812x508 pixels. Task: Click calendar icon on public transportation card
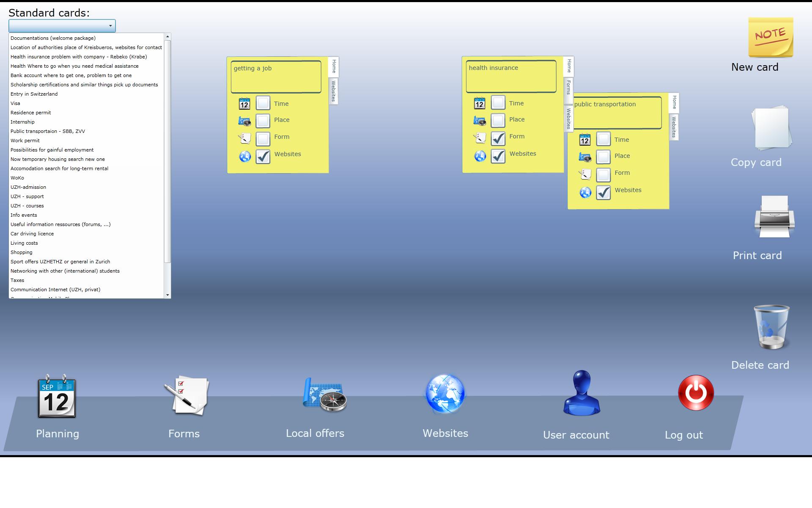click(x=585, y=140)
